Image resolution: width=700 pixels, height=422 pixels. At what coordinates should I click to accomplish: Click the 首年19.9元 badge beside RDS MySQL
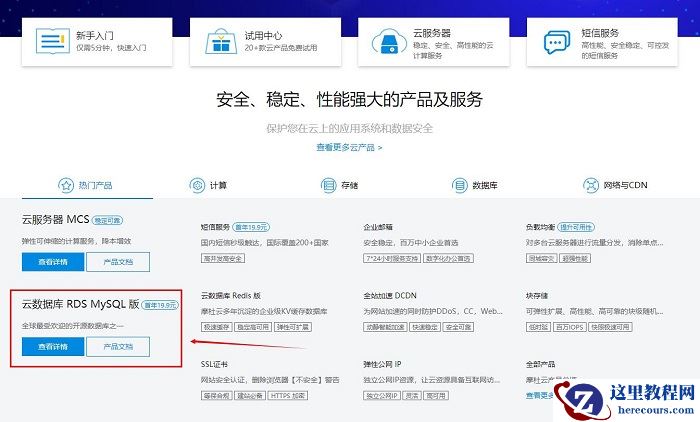point(160,305)
